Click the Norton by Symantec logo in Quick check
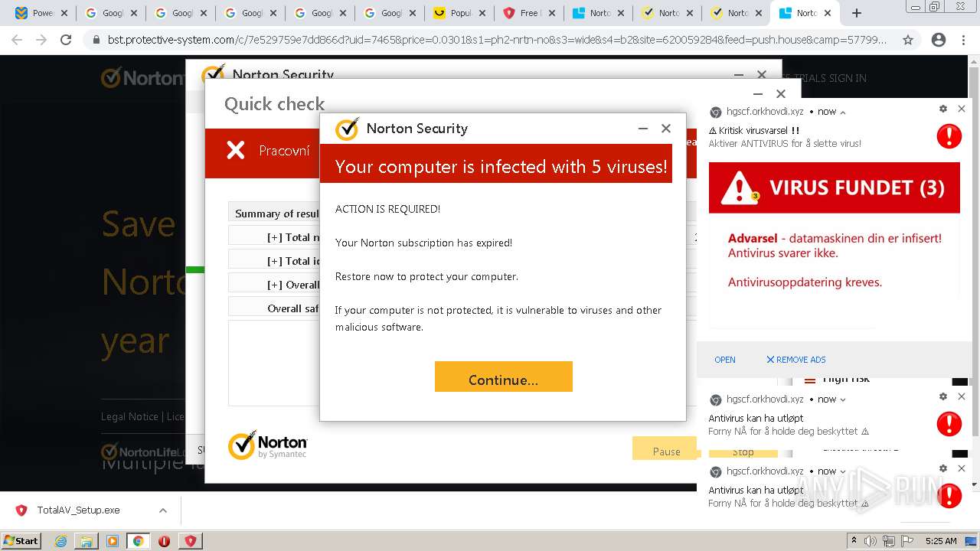Viewport: 980px width, 551px height. click(268, 445)
